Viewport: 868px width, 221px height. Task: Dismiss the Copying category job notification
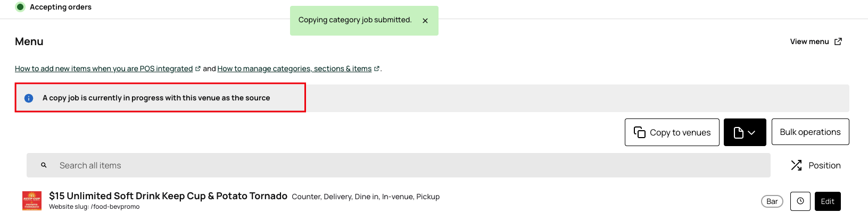pyautogui.click(x=425, y=21)
